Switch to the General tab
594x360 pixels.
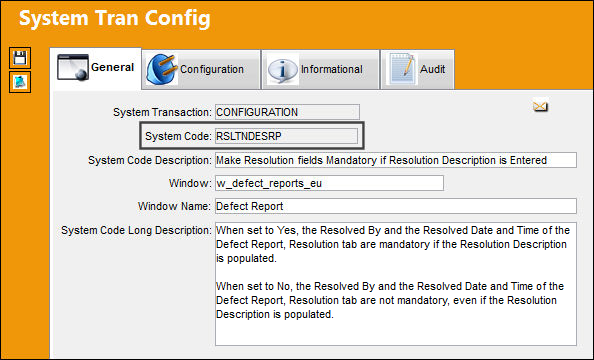[x=95, y=69]
